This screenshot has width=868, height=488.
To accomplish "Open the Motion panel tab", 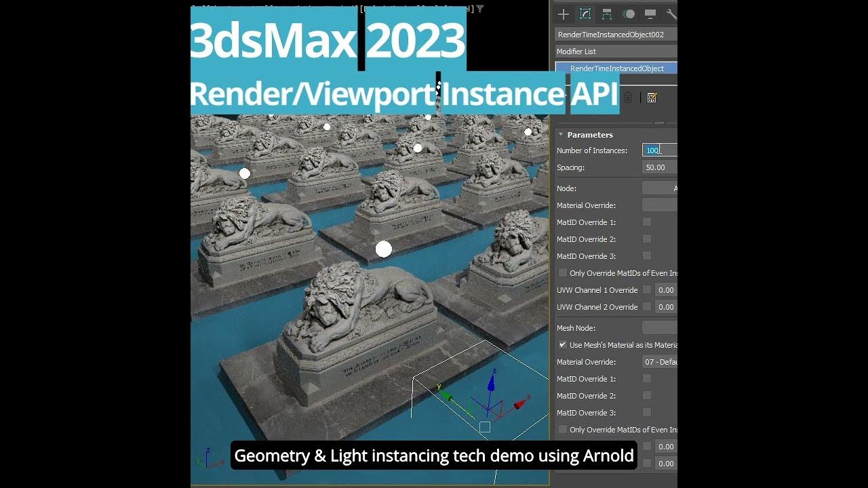I will [629, 14].
